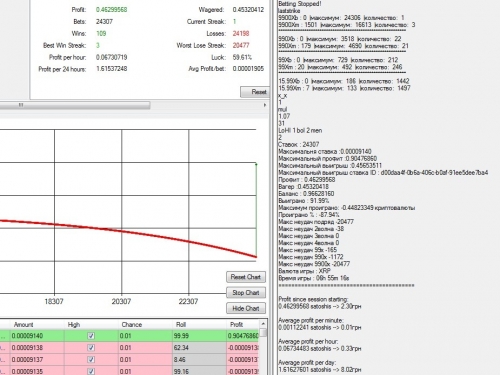The width and height of the screenshot is (500, 375).
Task: Click the log line 'Баланс : 0.96628160'
Action: (306, 194)
